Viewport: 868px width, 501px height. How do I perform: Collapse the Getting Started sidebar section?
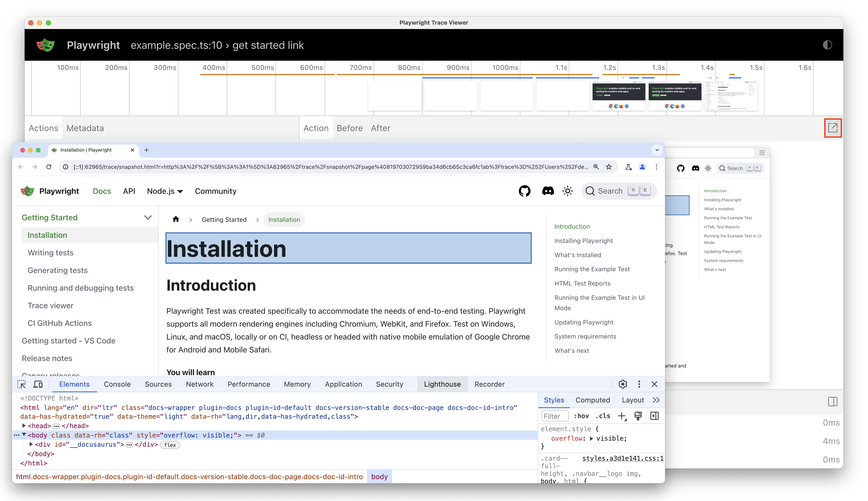pyautogui.click(x=148, y=217)
